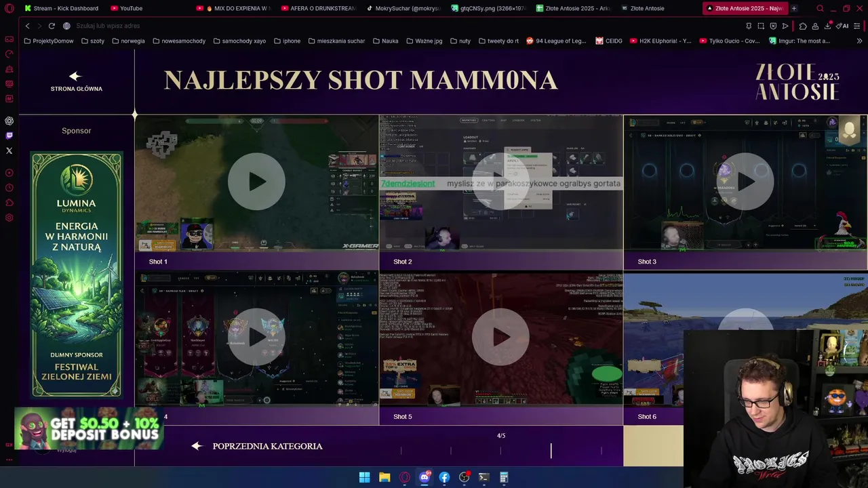Open the Opera GX menu logo
This screenshot has height=488, width=868.
9,8
